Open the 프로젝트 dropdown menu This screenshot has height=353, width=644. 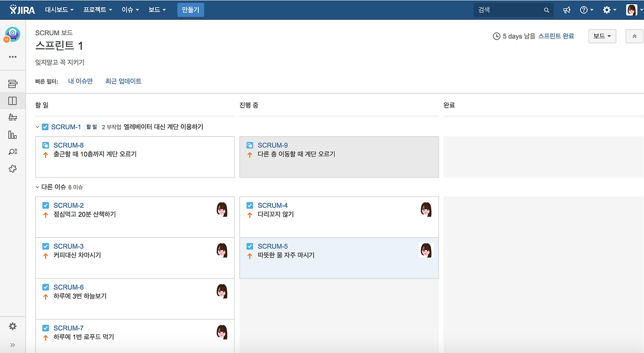[x=98, y=10]
